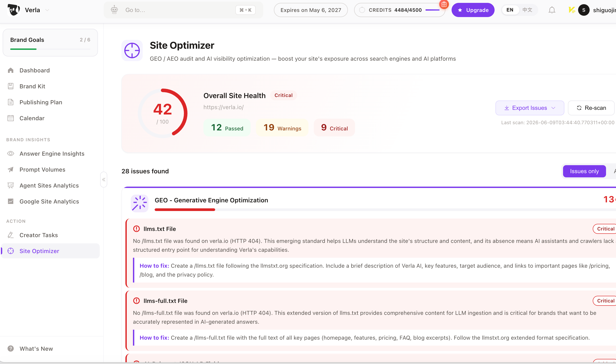Open the Export Issues dropdown

coord(530,108)
